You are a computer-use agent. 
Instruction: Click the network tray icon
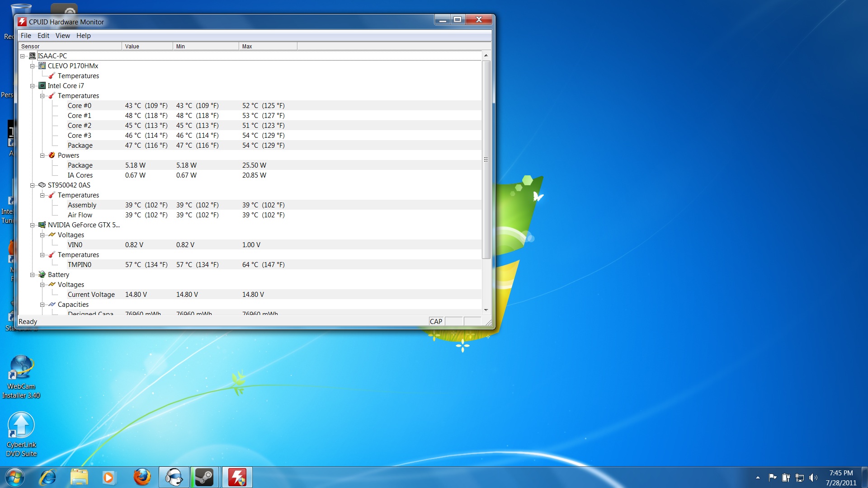(x=800, y=478)
